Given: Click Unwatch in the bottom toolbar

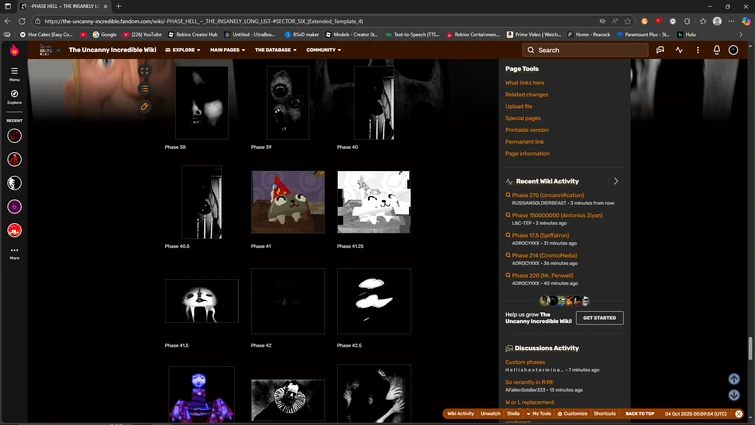Looking at the screenshot, I should (x=490, y=414).
